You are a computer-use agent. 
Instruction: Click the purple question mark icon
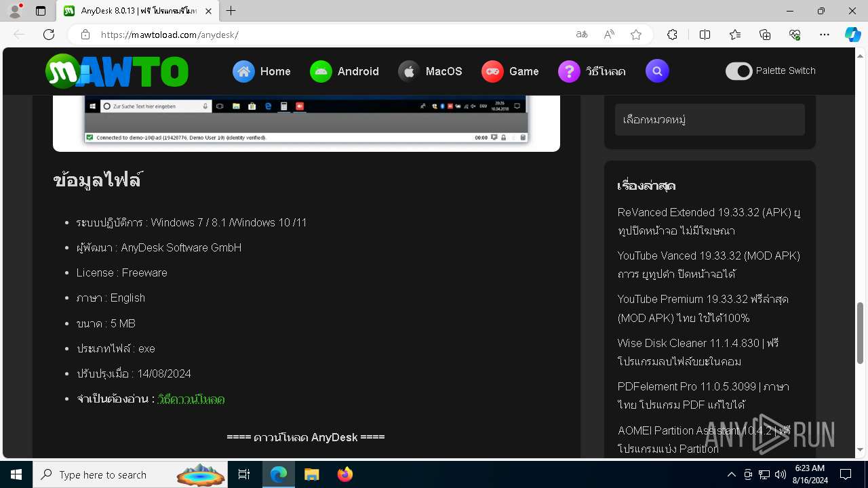point(569,71)
